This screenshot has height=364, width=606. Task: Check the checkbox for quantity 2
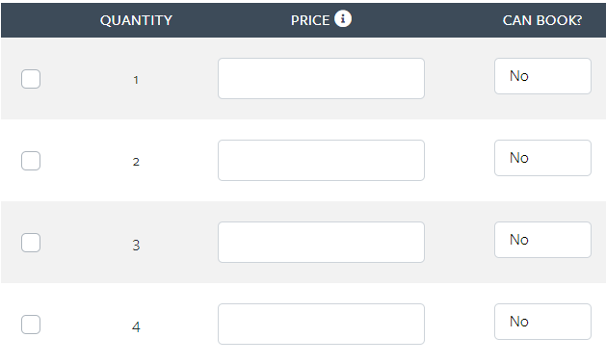pyautogui.click(x=31, y=161)
